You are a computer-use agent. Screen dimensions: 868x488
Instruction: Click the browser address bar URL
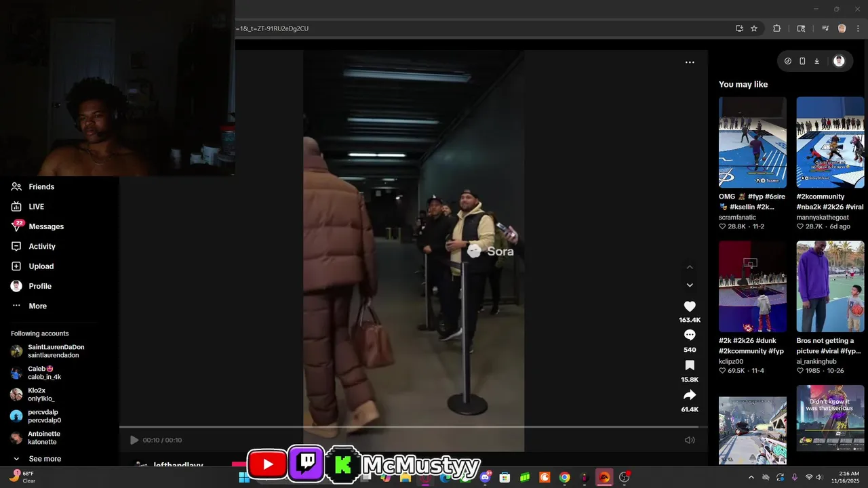(x=272, y=28)
